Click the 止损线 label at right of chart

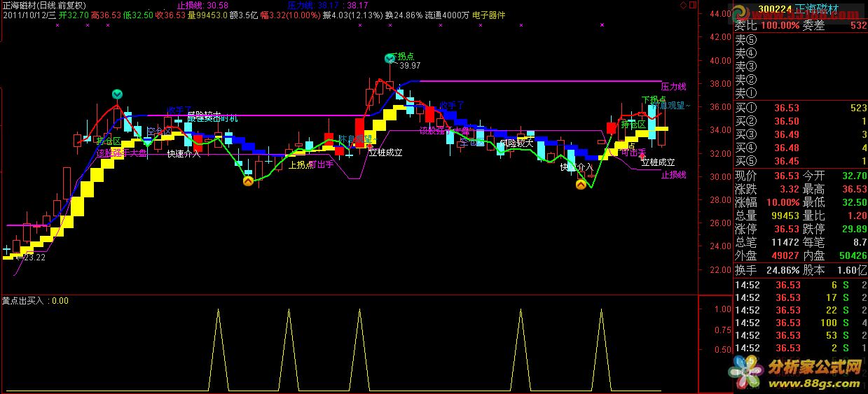pyautogui.click(x=673, y=174)
